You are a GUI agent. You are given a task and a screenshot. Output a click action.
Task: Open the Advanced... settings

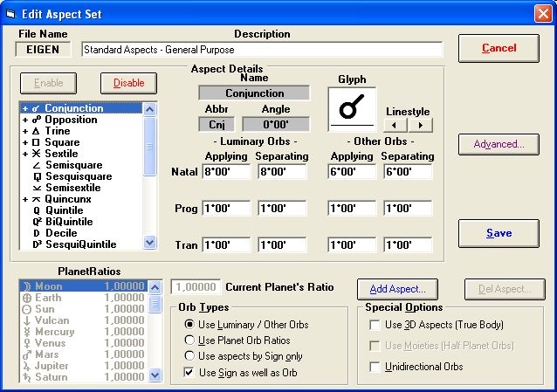point(499,144)
